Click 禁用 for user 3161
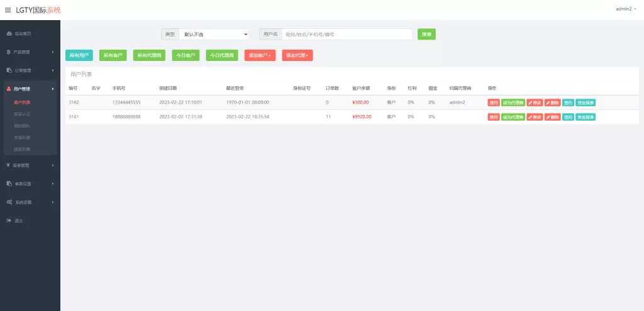This screenshot has width=644, height=311. pos(494,117)
